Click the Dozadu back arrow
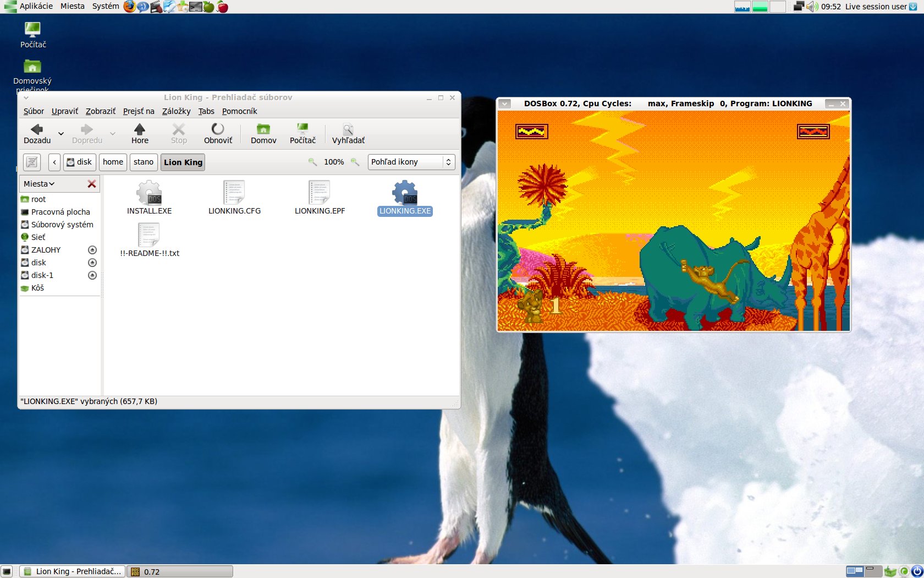Viewport: 924px width, 578px height. coord(37,133)
